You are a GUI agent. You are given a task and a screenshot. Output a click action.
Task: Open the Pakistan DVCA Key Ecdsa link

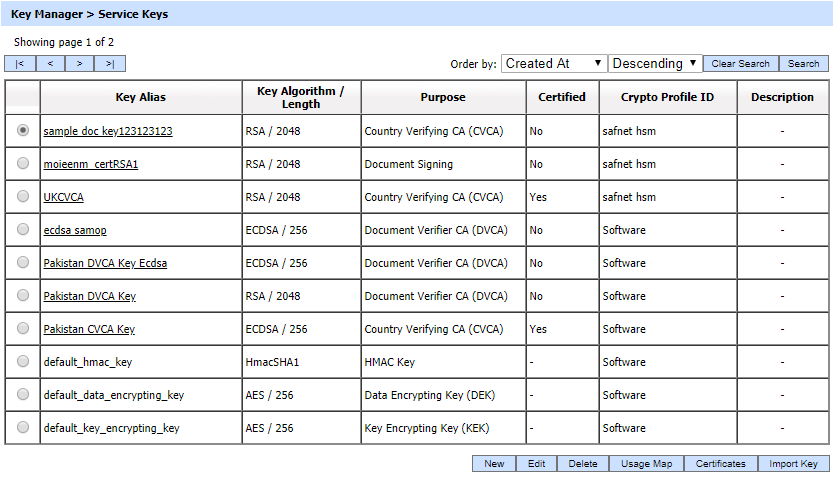click(105, 263)
